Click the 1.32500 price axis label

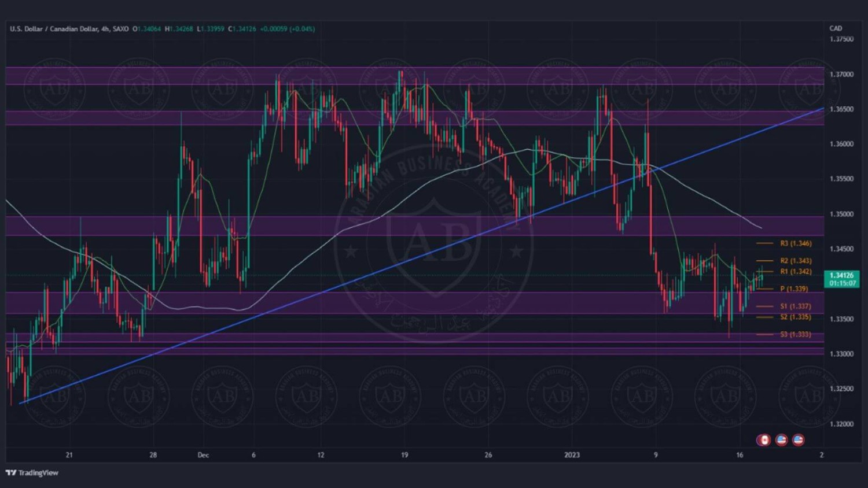[x=841, y=389]
